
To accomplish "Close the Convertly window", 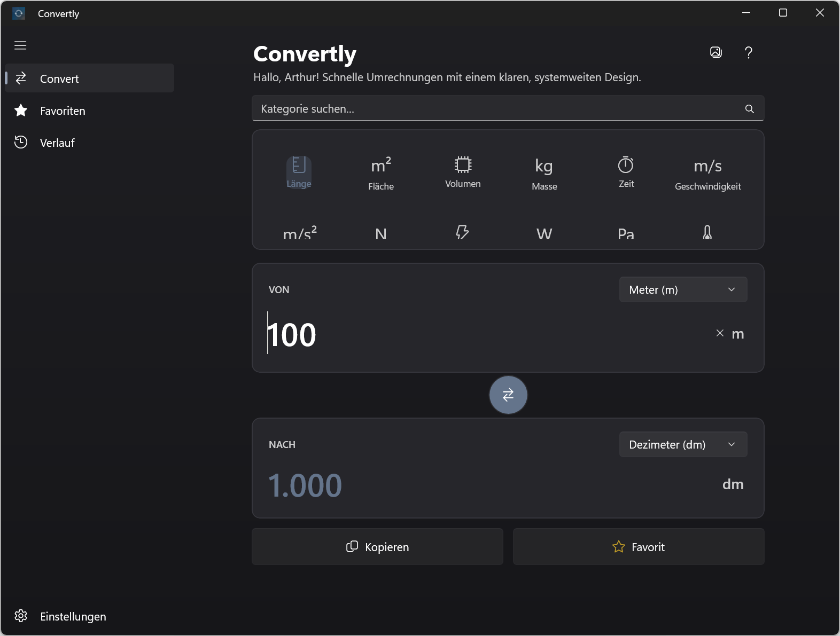I will pyautogui.click(x=820, y=13).
